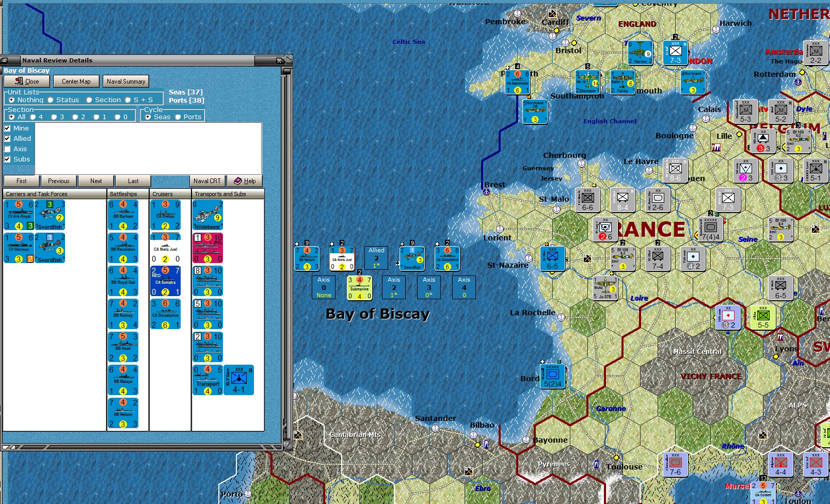Select the CV Glorious carrier counter
Screen dimensions: 830x504
point(19,248)
